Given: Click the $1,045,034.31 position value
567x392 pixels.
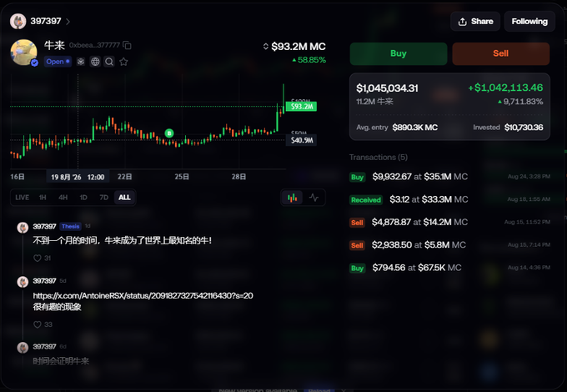Looking at the screenshot, I should click(x=387, y=88).
